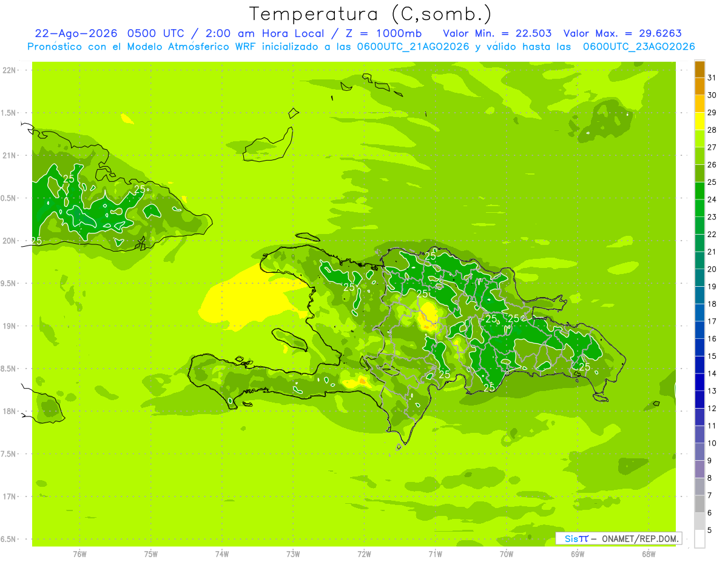Click the '69W' longitude label
Image resolution: width=728 pixels, height=562 pixels.
point(578,554)
